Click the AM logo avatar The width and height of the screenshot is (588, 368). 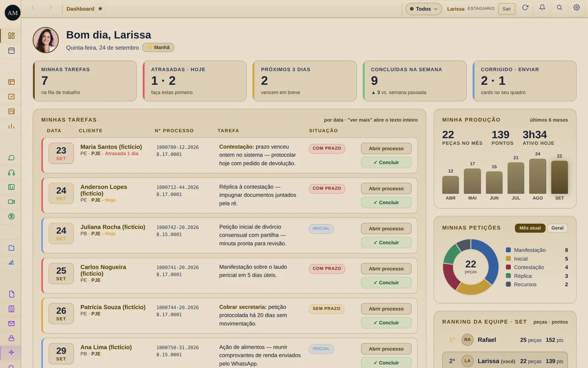pyautogui.click(x=12, y=13)
